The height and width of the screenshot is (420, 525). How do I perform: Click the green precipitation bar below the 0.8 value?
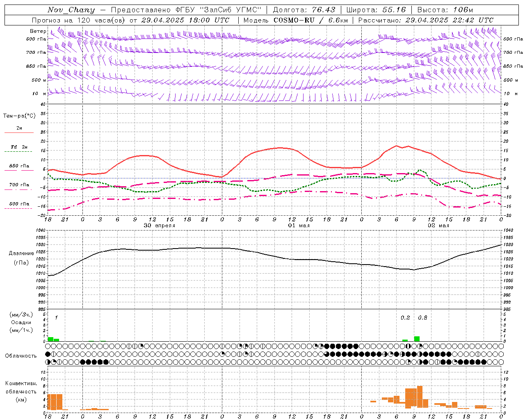tap(417, 339)
